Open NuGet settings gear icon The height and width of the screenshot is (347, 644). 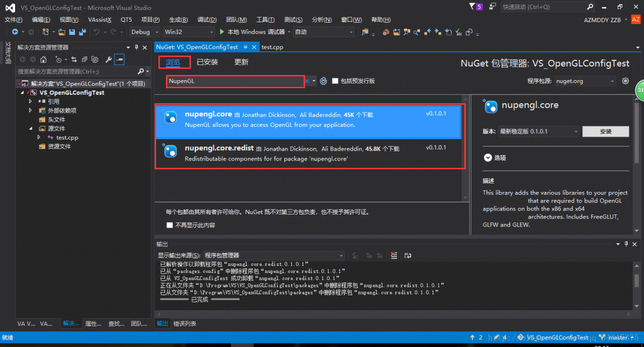coord(625,81)
